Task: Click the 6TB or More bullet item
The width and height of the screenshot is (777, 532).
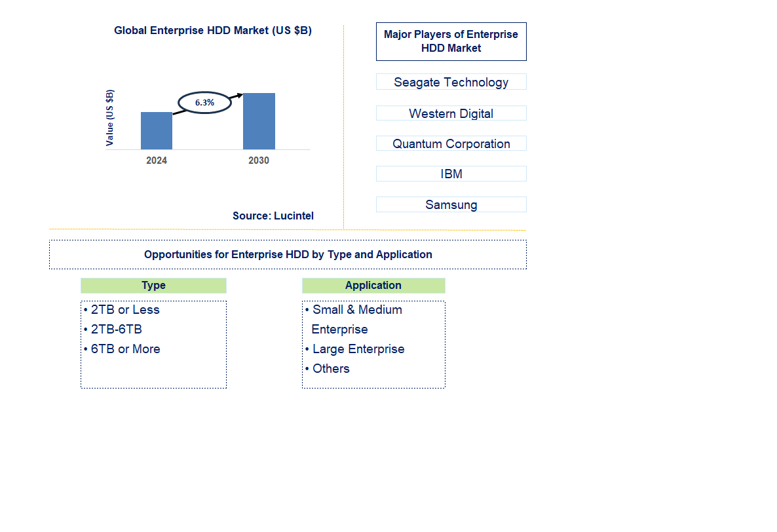Action: [x=124, y=349]
